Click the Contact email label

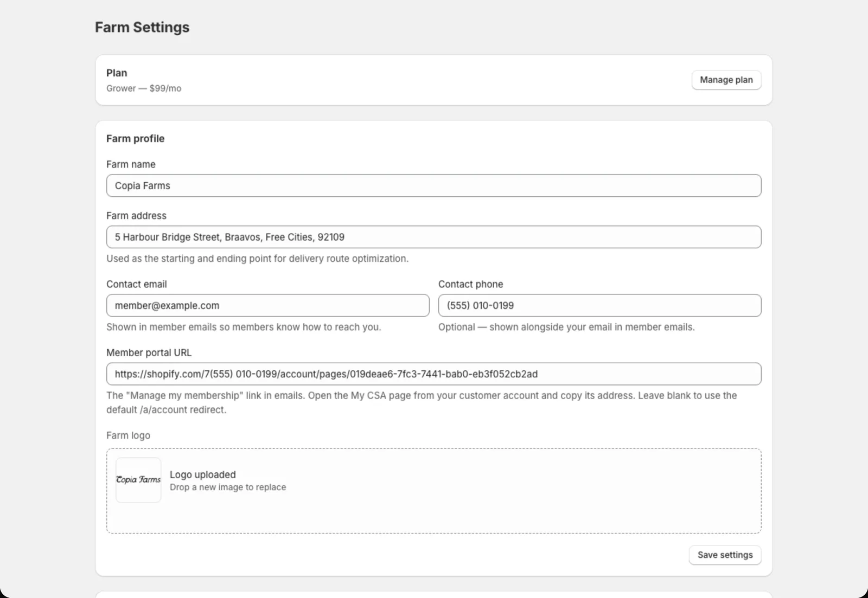tap(137, 284)
